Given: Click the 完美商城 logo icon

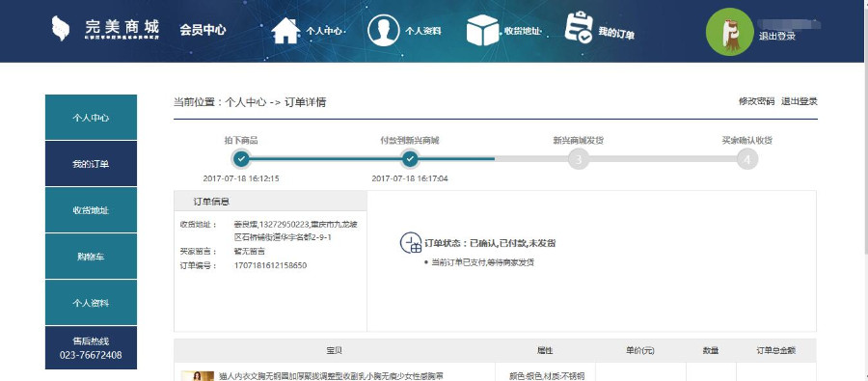Looking at the screenshot, I should 61,28.
